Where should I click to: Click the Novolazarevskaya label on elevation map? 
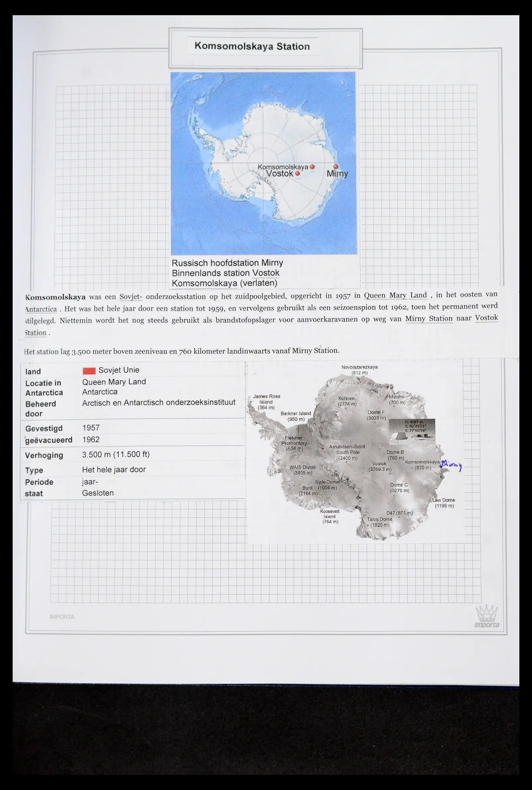pos(359,370)
